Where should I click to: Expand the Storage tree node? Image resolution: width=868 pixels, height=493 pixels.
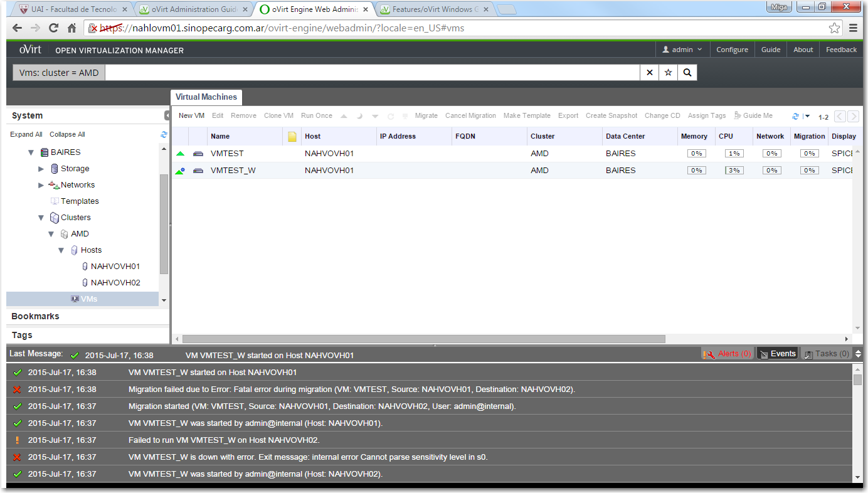41,169
